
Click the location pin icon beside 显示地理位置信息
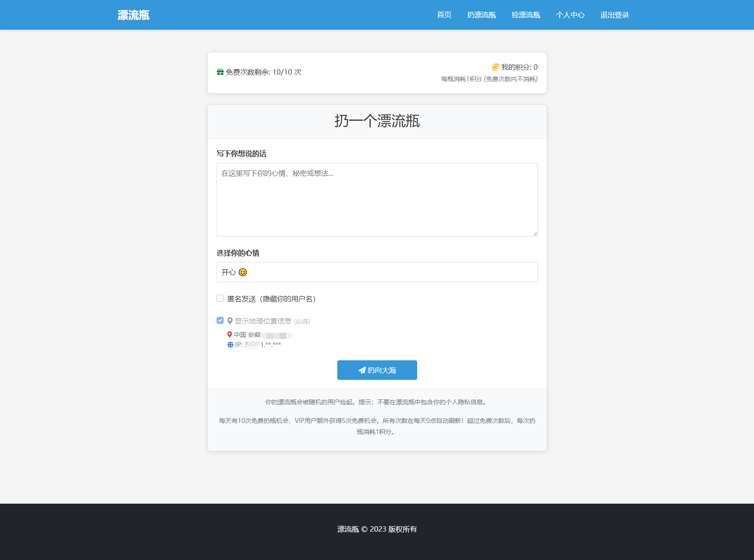coord(230,320)
